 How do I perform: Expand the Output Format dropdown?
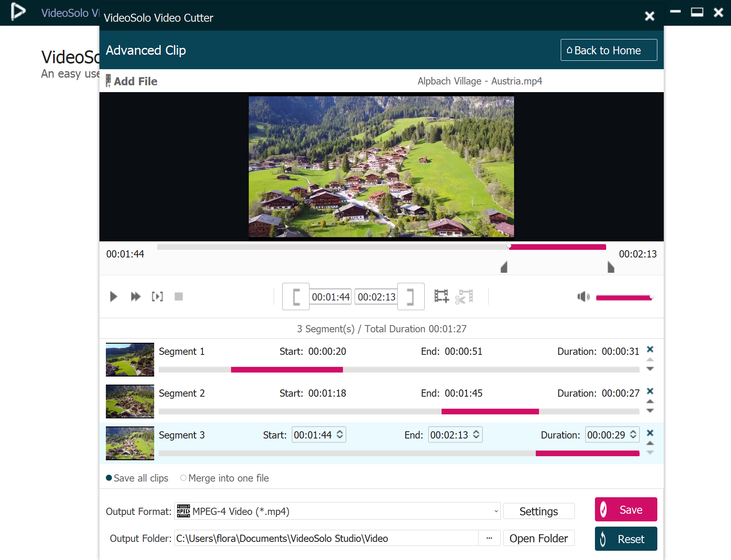click(x=496, y=511)
